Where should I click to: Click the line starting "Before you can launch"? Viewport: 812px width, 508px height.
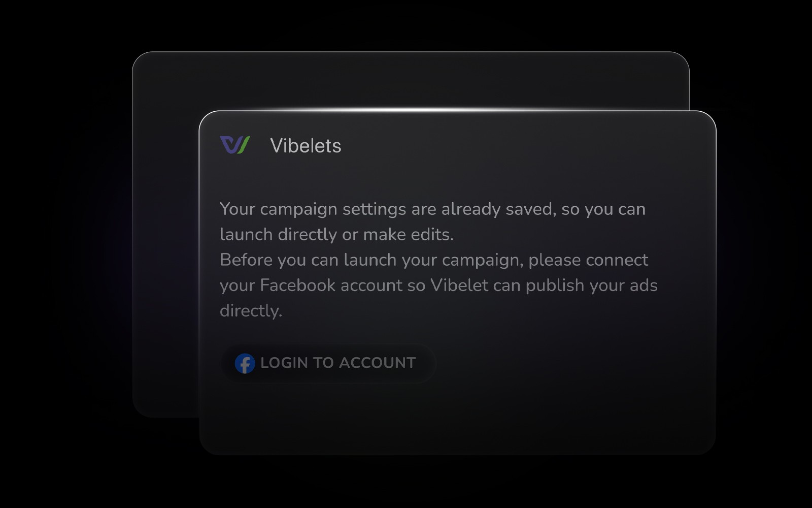coord(434,260)
